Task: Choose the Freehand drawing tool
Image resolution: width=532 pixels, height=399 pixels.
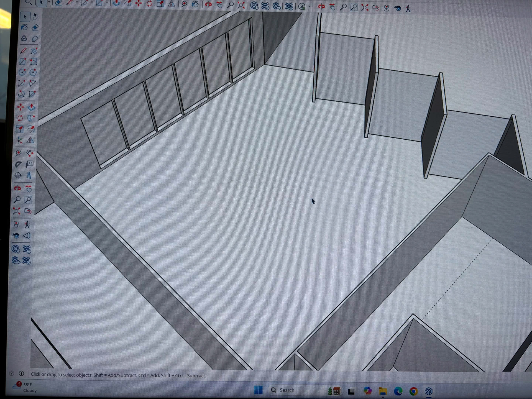Action: click(34, 51)
